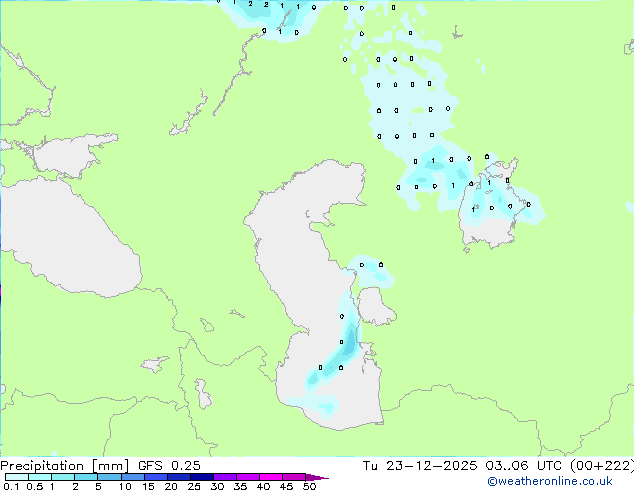Click the '15' legend label
Viewport: 634px width, 490px height.
(148, 486)
